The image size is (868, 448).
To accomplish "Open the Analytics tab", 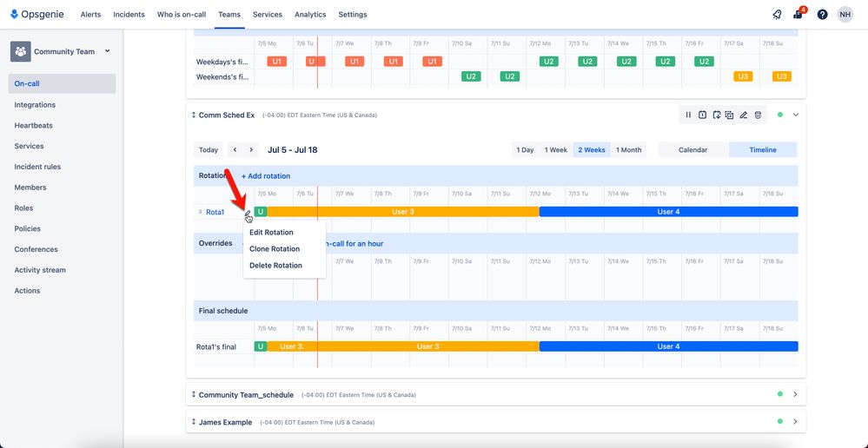I will 310,15.
